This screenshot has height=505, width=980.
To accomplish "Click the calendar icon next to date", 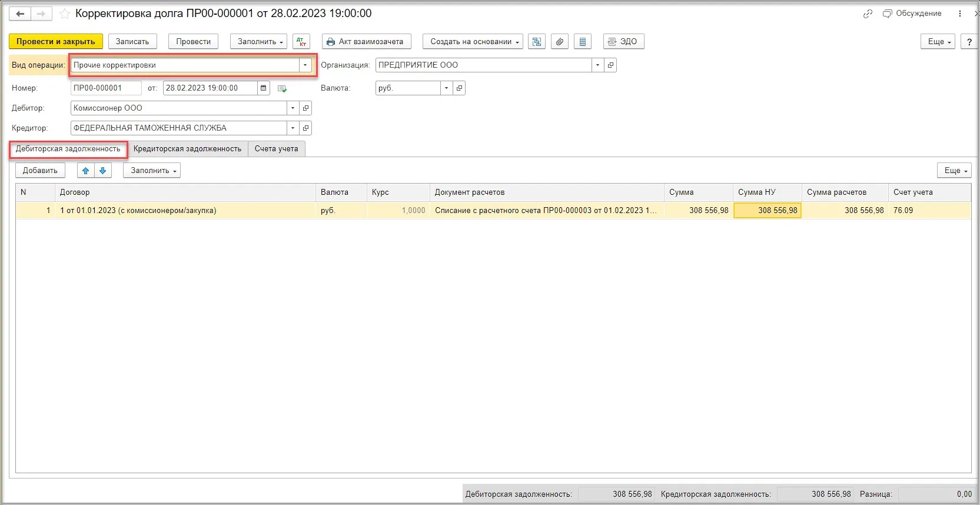I will click(264, 88).
